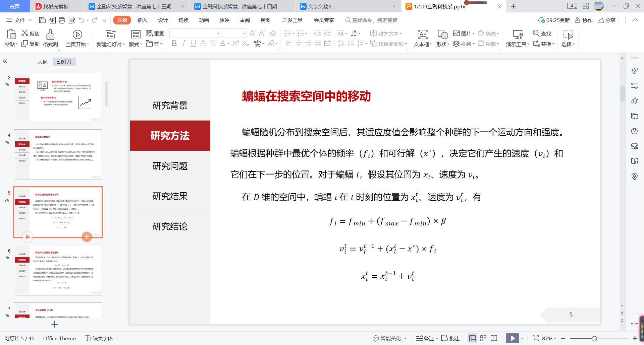
Task: Open the File (文件) menu
Action: [19, 20]
